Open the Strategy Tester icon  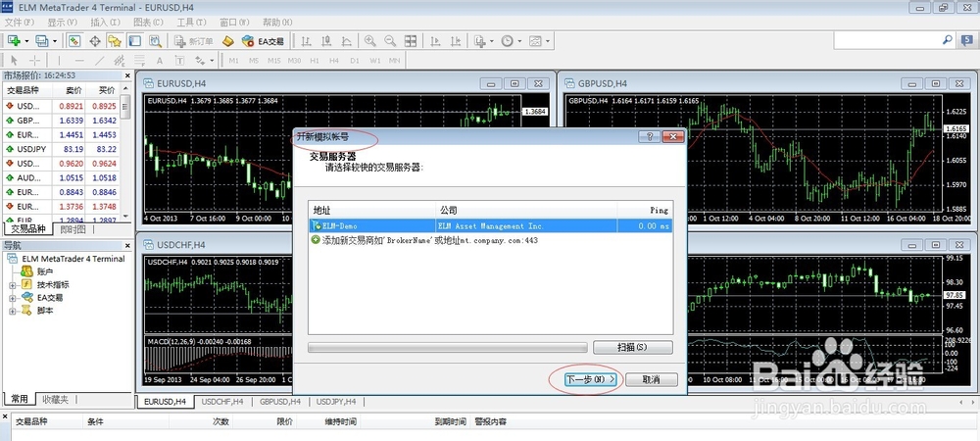pos(155,41)
